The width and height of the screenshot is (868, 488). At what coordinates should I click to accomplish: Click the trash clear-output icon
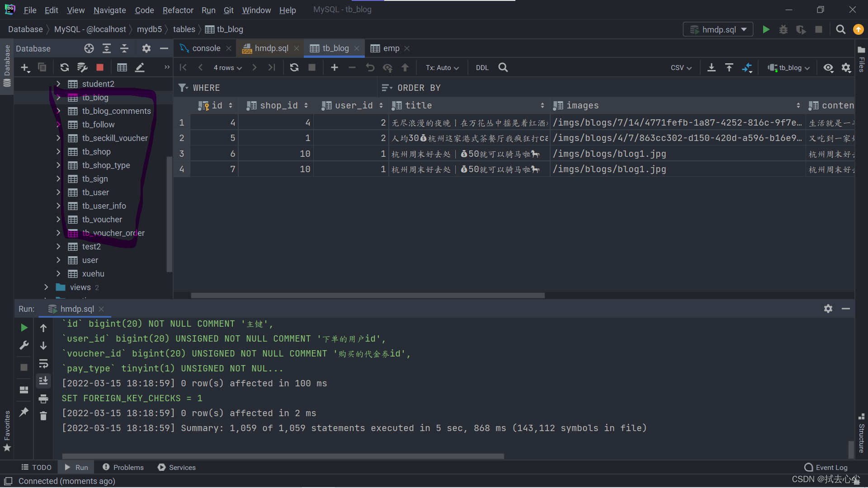pos(43,416)
